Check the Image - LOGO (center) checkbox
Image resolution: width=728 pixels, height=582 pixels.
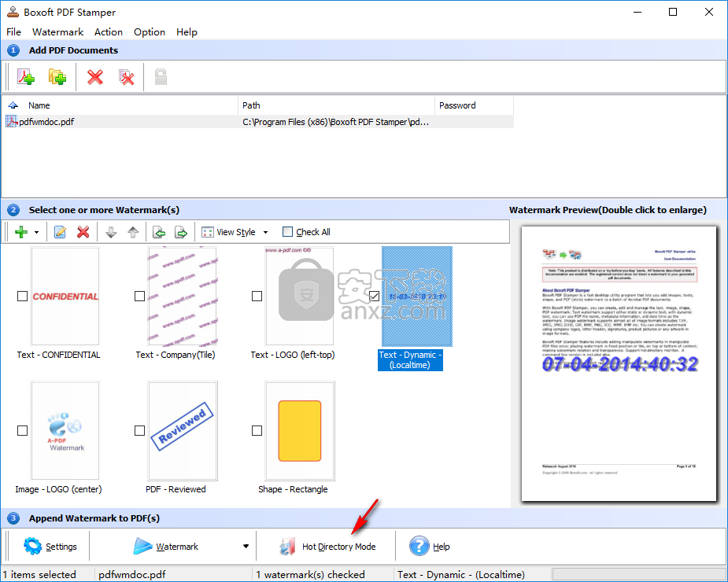click(x=22, y=431)
